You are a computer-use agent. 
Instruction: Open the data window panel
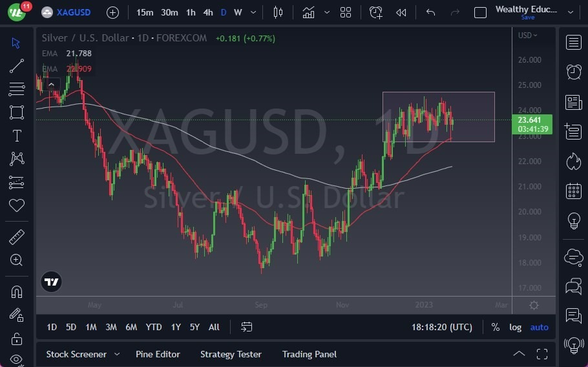(x=573, y=131)
